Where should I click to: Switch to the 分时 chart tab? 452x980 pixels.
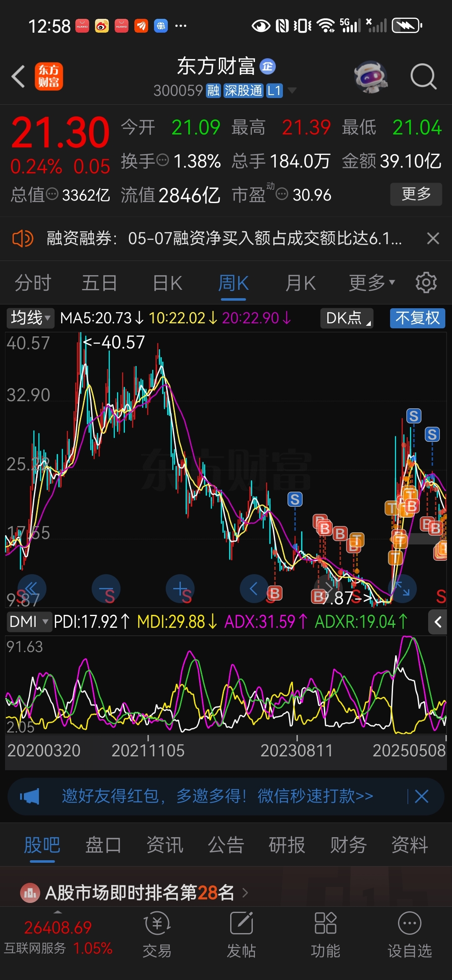(33, 283)
